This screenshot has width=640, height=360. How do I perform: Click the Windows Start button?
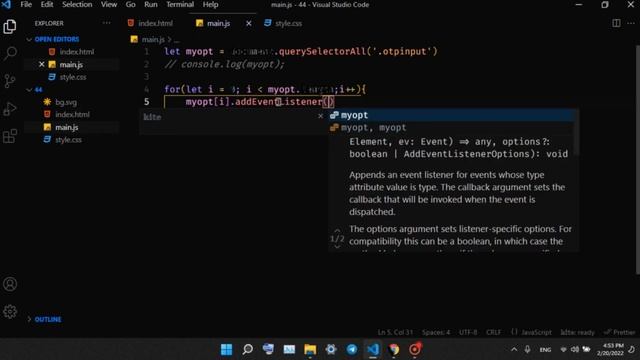(227, 349)
